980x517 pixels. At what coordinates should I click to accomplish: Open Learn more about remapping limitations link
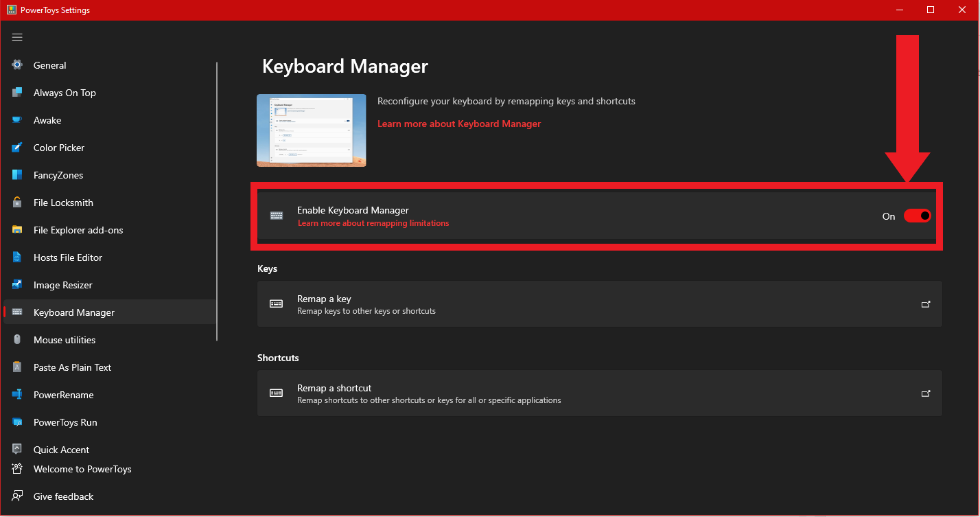pos(373,223)
